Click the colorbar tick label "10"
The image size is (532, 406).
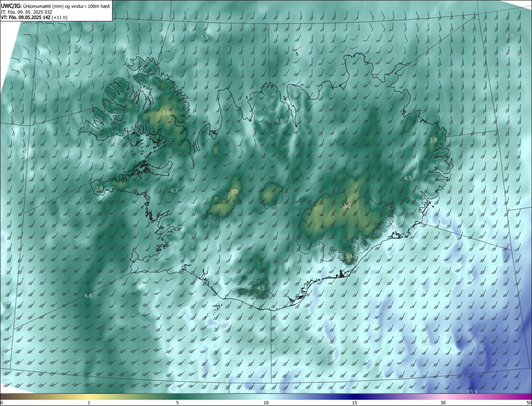click(x=266, y=403)
